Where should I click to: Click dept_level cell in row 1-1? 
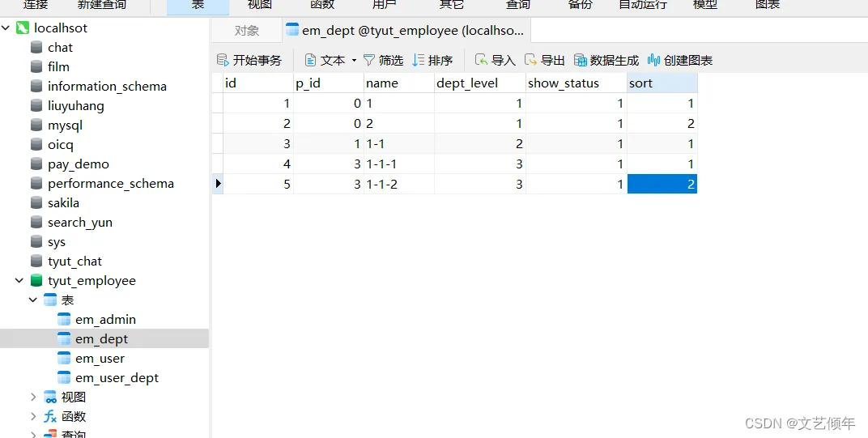(x=480, y=144)
